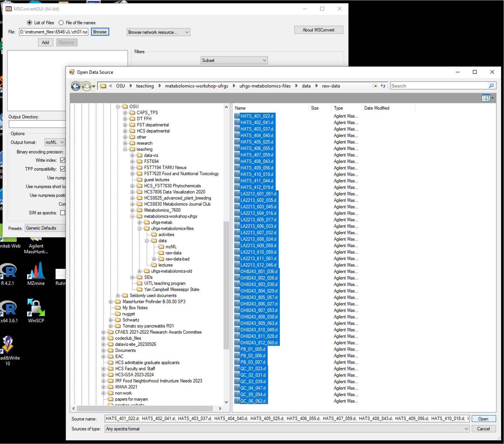Click the teaching breadcrumb segment
This screenshot has height=444, width=504.
point(145,86)
